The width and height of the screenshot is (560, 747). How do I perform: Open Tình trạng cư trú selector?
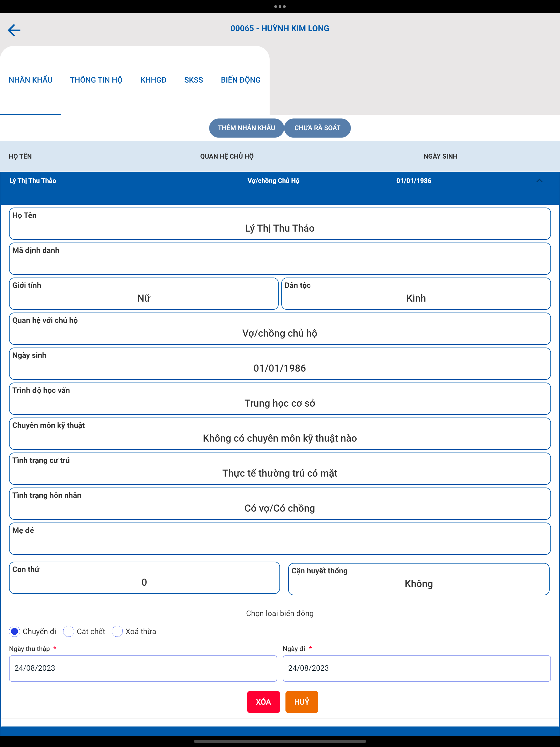pyautogui.click(x=280, y=469)
